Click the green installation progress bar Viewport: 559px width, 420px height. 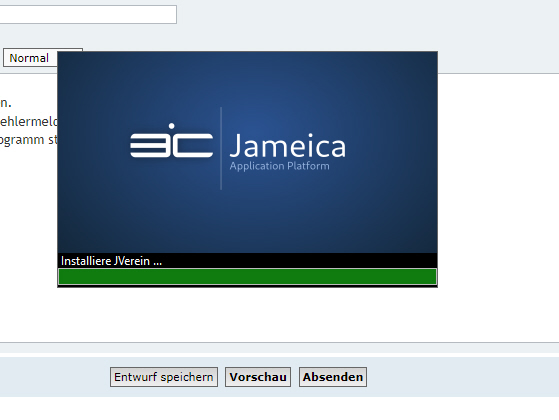pos(247,277)
